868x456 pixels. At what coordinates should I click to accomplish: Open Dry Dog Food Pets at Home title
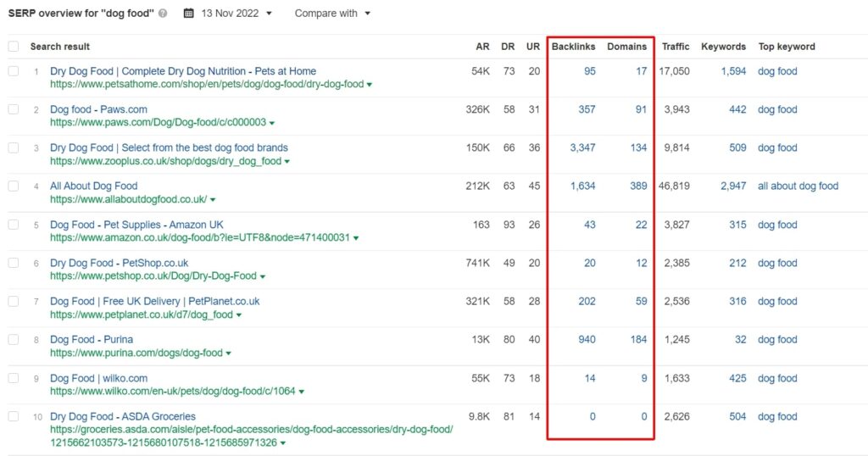point(183,71)
